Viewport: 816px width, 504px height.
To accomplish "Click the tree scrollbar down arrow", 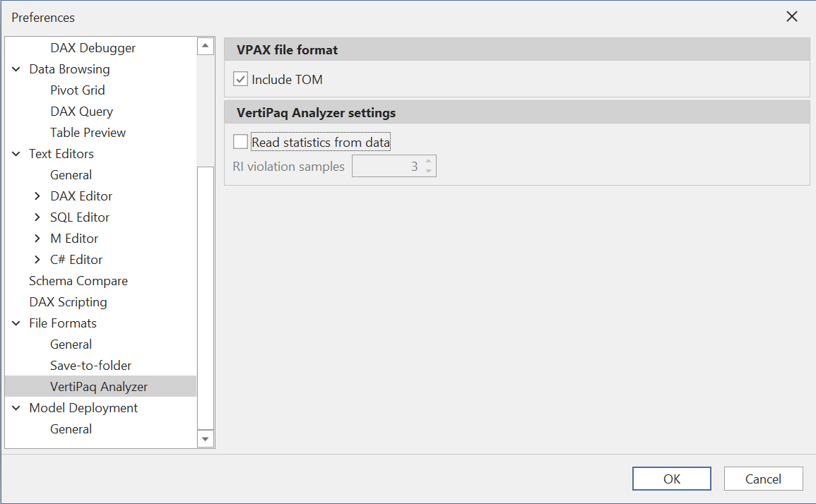I will [206, 439].
